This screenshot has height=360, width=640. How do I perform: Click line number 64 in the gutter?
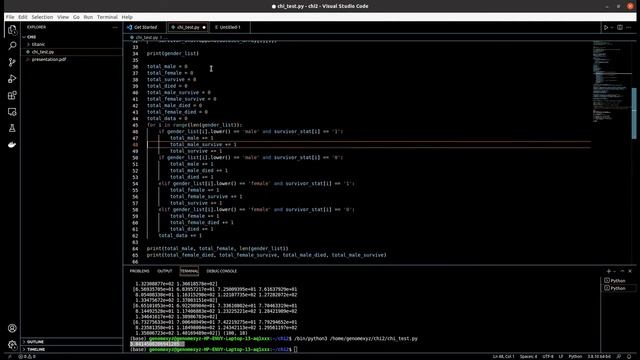coord(135,249)
